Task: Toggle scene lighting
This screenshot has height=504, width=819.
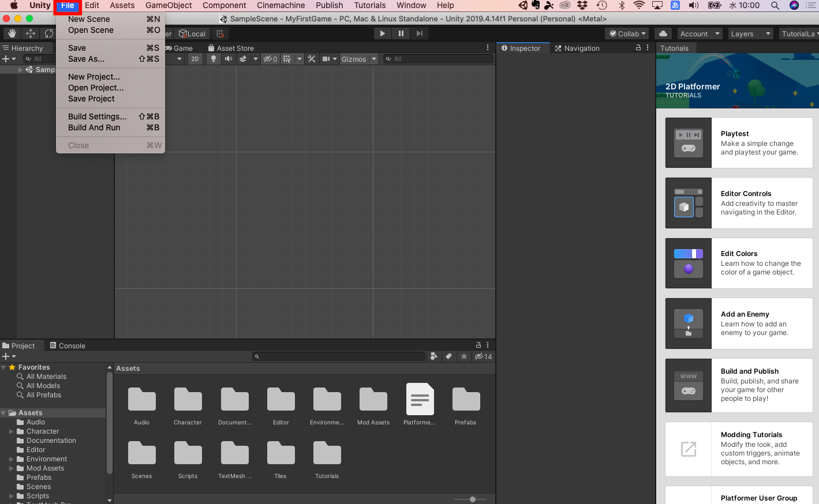Action: (x=212, y=58)
